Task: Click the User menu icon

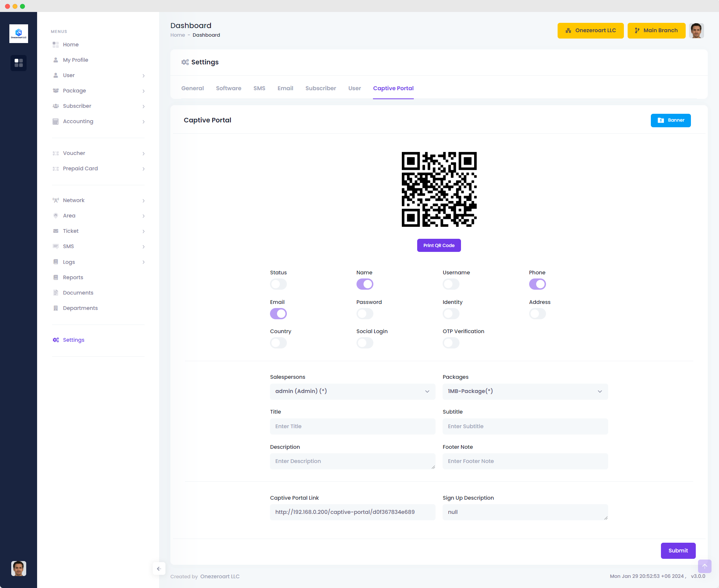Action: click(56, 75)
